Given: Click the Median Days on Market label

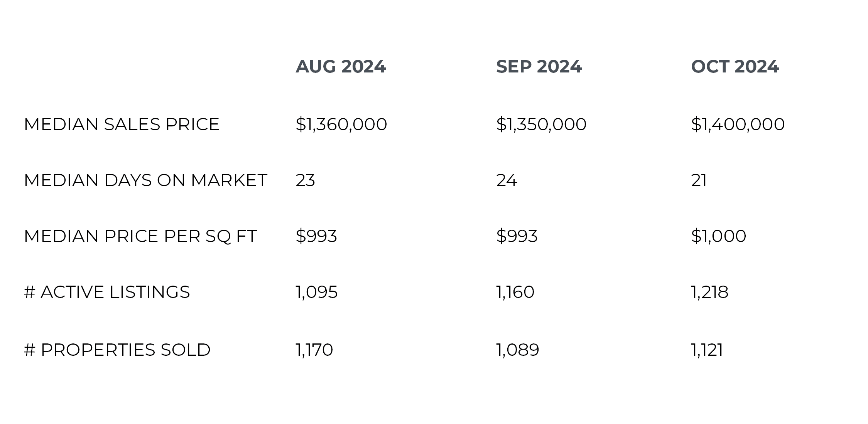Looking at the screenshot, I should click(x=145, y=180).
